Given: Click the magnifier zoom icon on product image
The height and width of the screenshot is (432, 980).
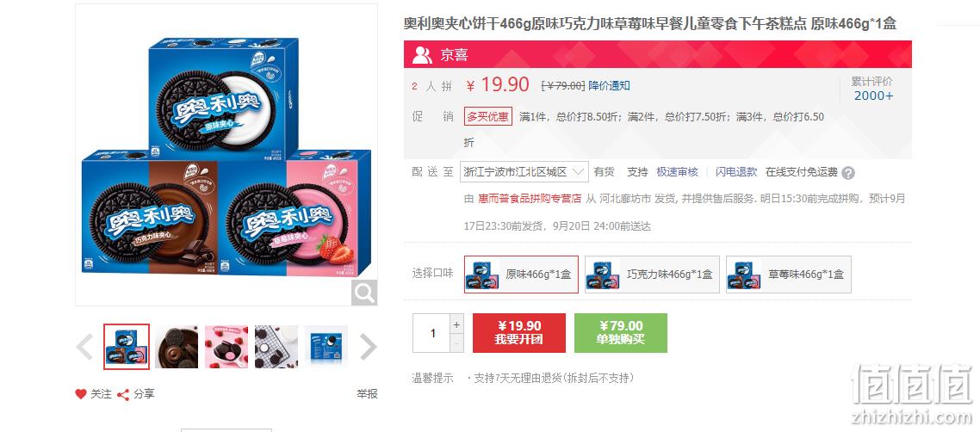Looking at the screenshot, I should 363,293.
